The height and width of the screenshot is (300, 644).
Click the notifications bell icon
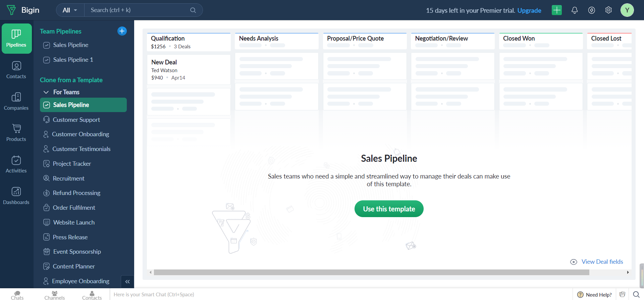pyautogui.click(x=575, y=10)
